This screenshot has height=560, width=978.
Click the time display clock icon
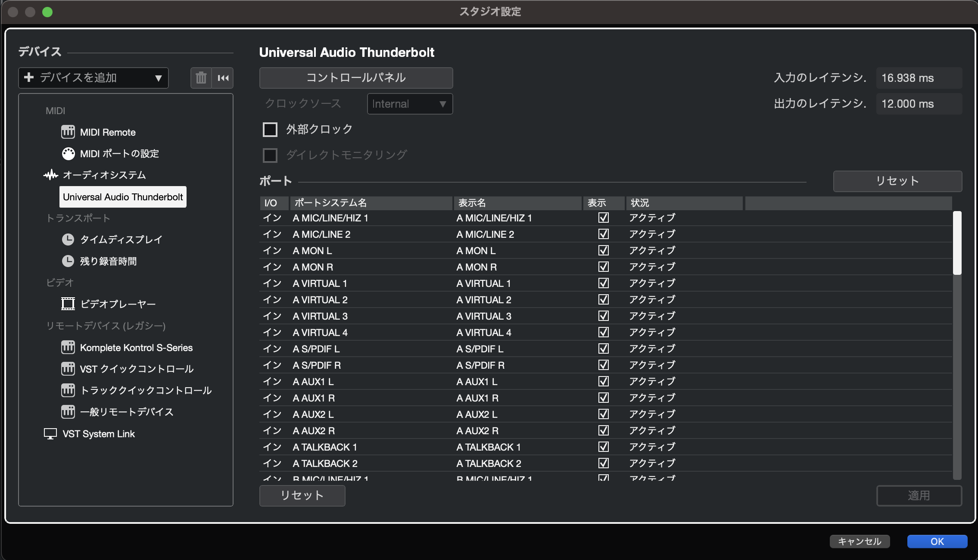[68, 240]
